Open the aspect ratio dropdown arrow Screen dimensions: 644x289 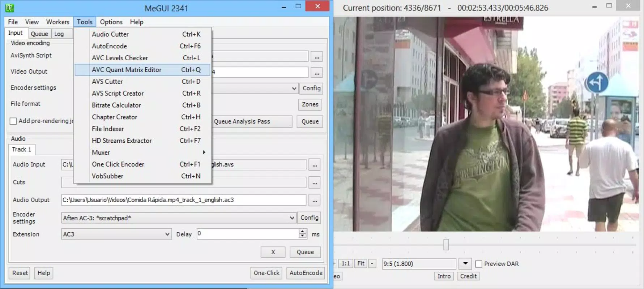coord(465,264)
